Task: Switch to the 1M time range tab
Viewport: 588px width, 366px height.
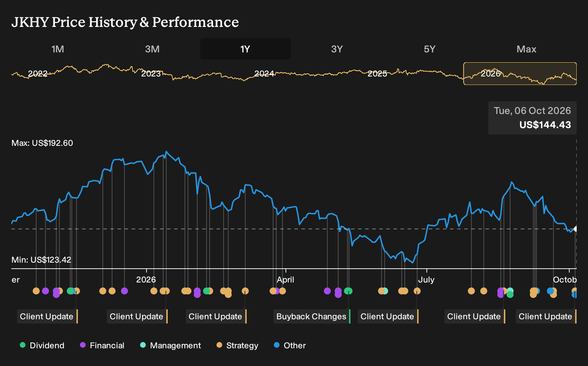Action: 58,49
